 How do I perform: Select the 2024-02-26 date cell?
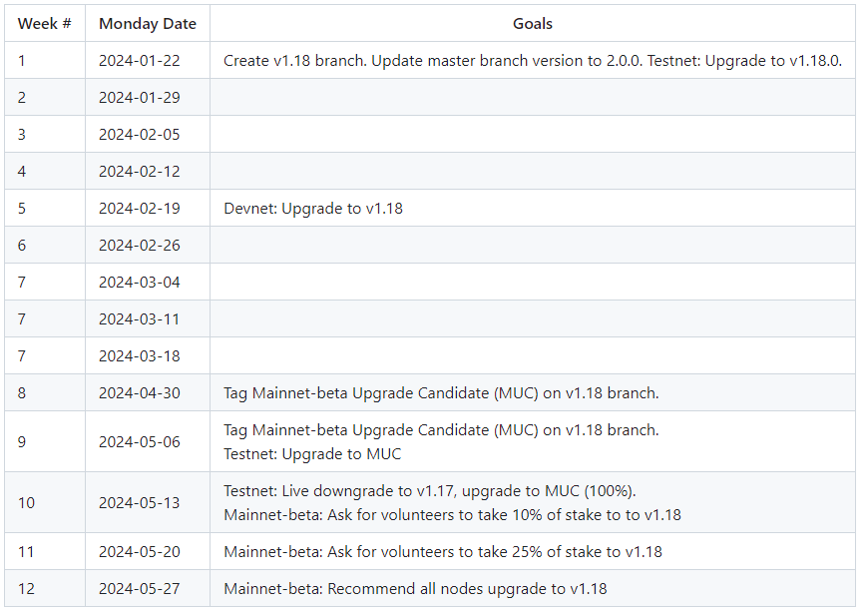coord(139,245)
